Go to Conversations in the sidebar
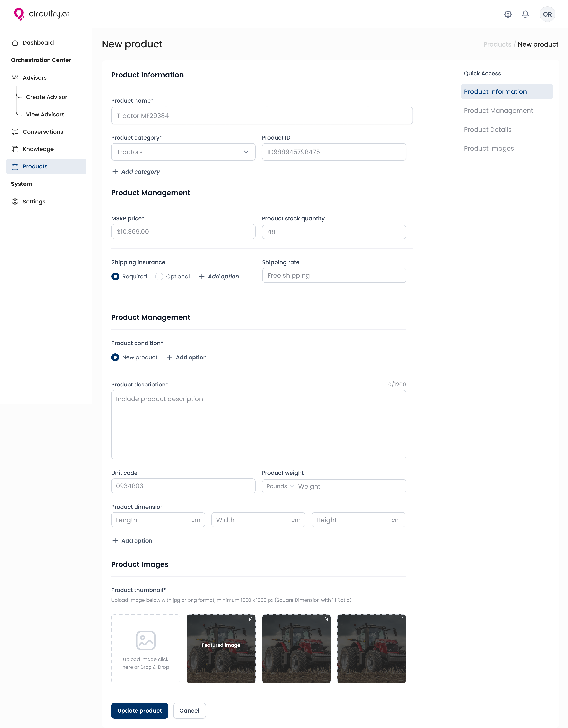 tap(43, 132)
